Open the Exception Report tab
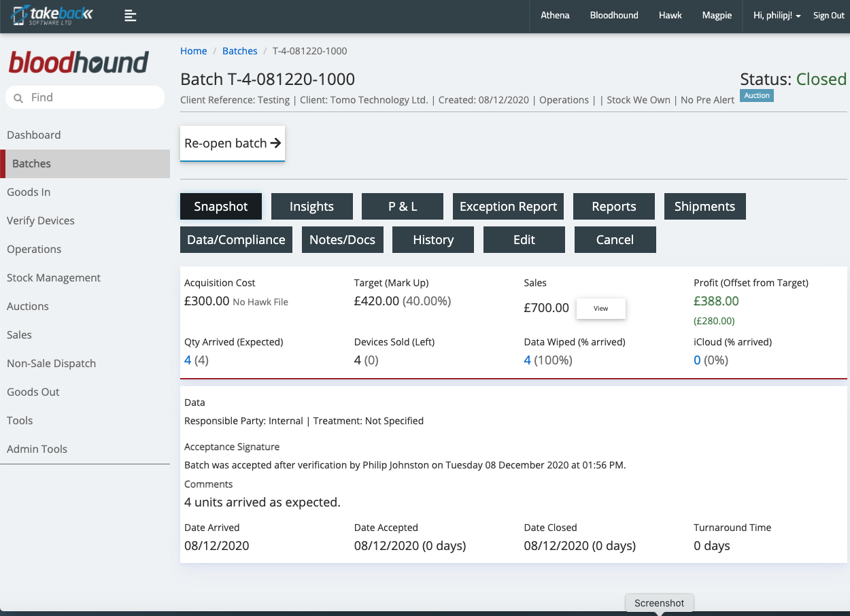The width and height of the screenshot is (850, 616). (508, 207)
